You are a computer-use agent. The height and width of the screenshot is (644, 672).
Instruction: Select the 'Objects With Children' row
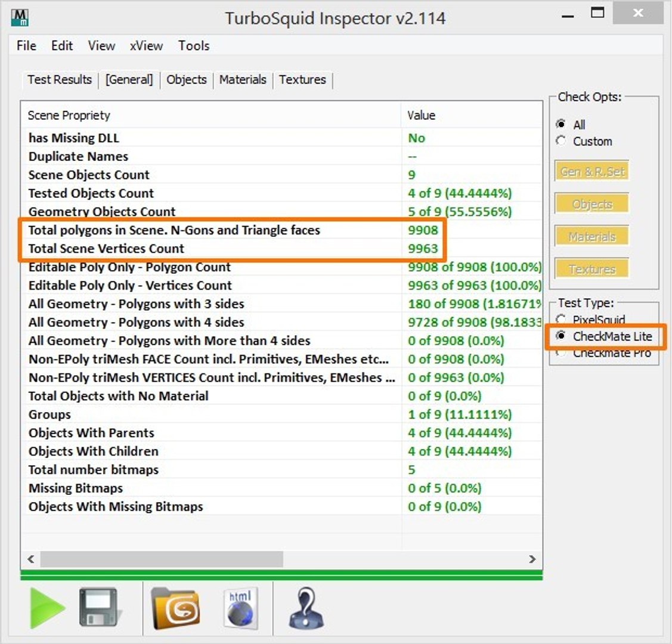click(x=281, y=451)
